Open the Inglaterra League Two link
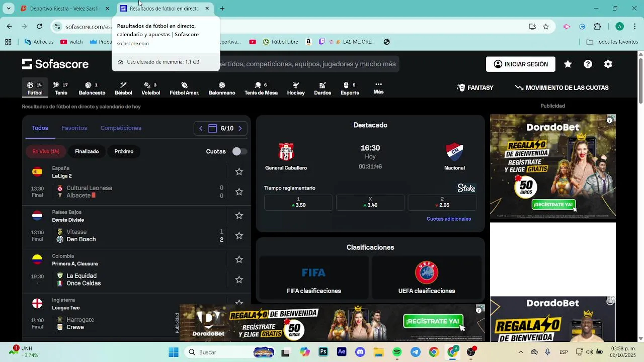644x362 pixels. [x=66, y=308]
